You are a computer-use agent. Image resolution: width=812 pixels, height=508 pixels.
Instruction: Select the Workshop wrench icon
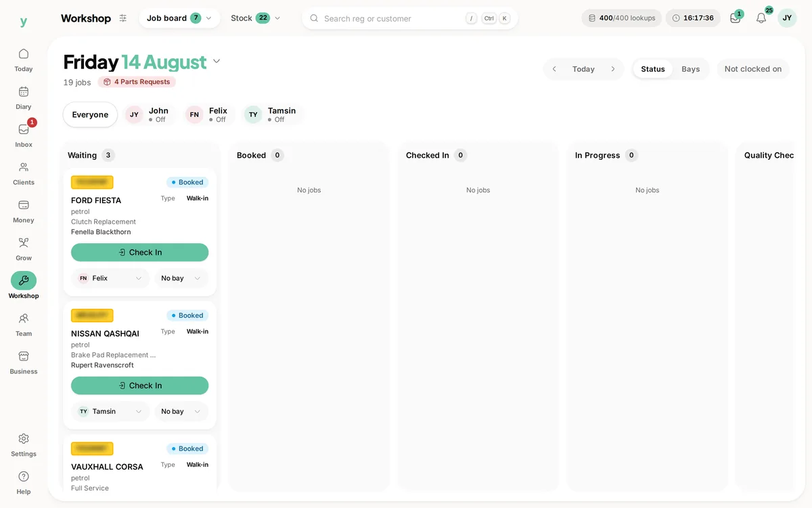(24, 280)
